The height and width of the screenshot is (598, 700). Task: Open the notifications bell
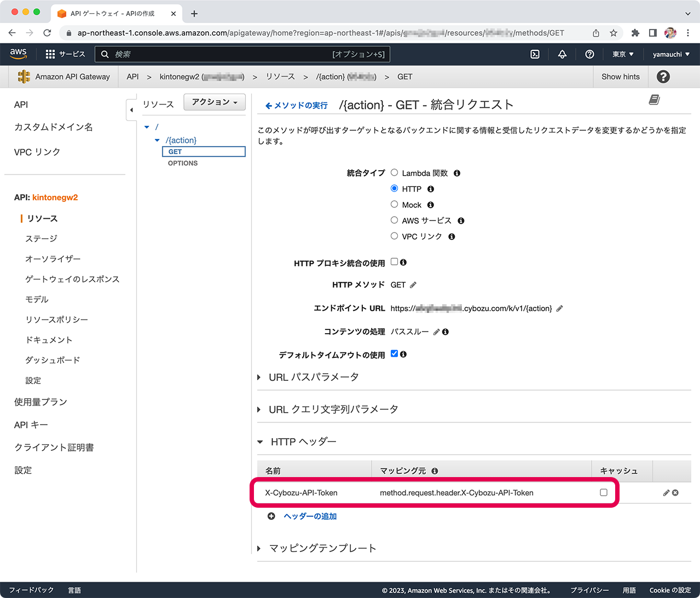(x=562, y=54)
